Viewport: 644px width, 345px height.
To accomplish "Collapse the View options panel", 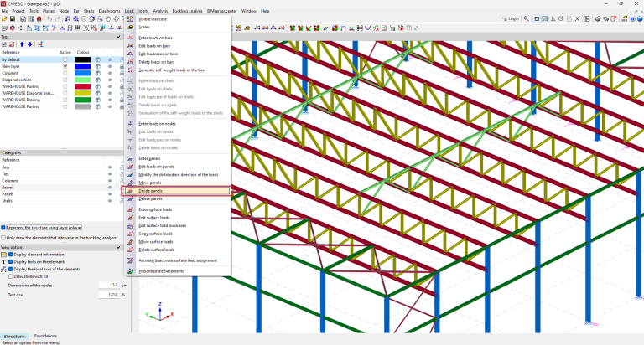I will [x=120, y=247].
